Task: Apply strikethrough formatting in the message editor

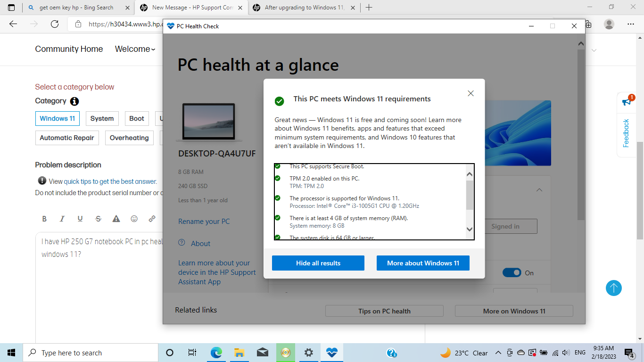Action: pyautogui.click(x=98, y=219)
